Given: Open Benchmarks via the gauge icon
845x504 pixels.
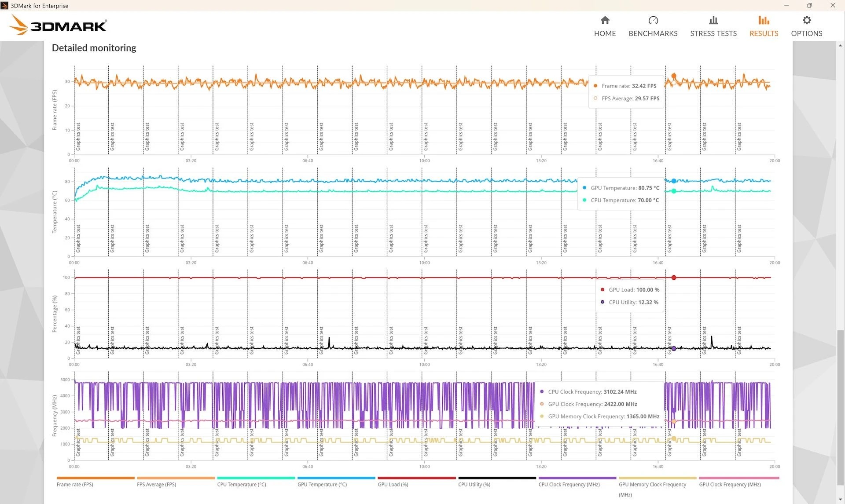Looking at the screenshot, I should pyautogui.click(x=653, y=20).
